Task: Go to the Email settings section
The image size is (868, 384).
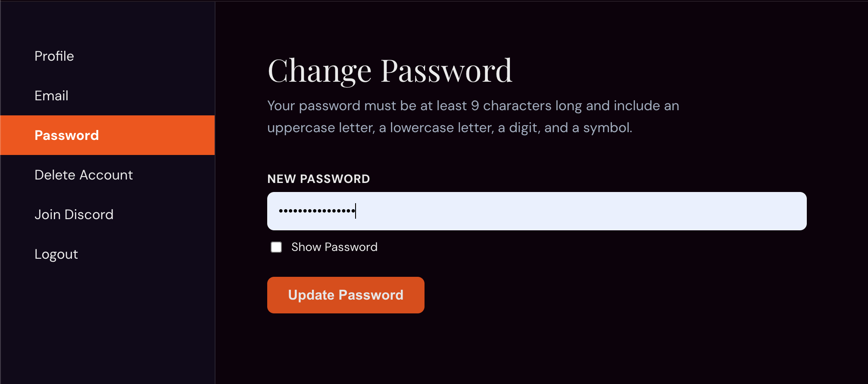Action: (51, 96)
